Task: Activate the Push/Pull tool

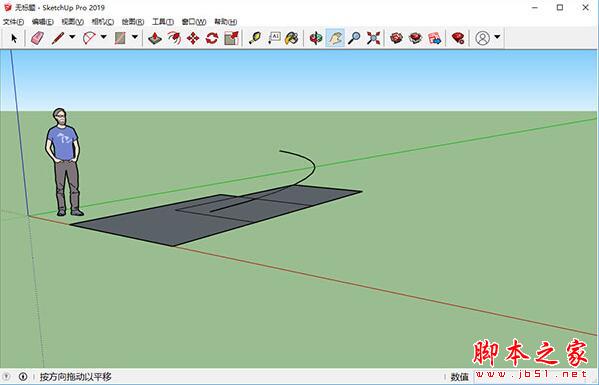Action: (x=155, y=38)
